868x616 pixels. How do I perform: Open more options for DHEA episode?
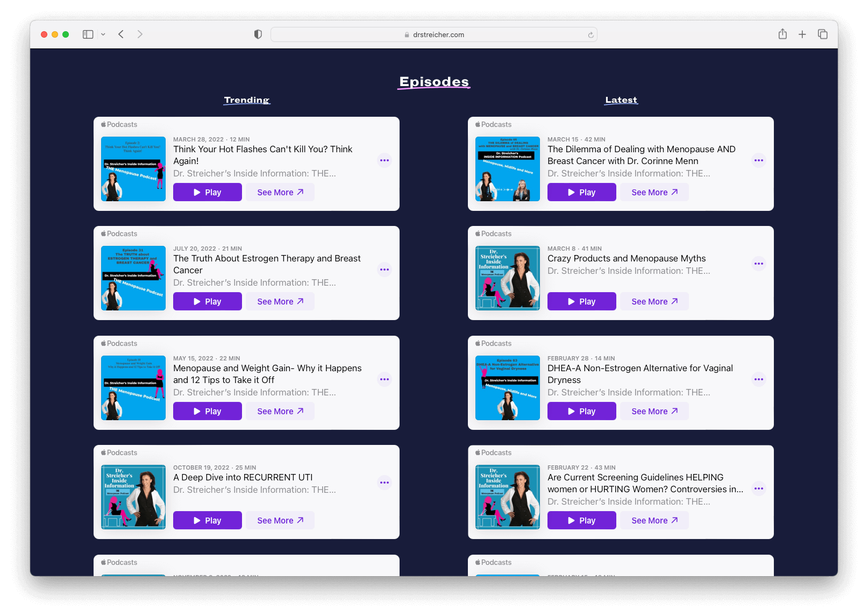point(759,379)
